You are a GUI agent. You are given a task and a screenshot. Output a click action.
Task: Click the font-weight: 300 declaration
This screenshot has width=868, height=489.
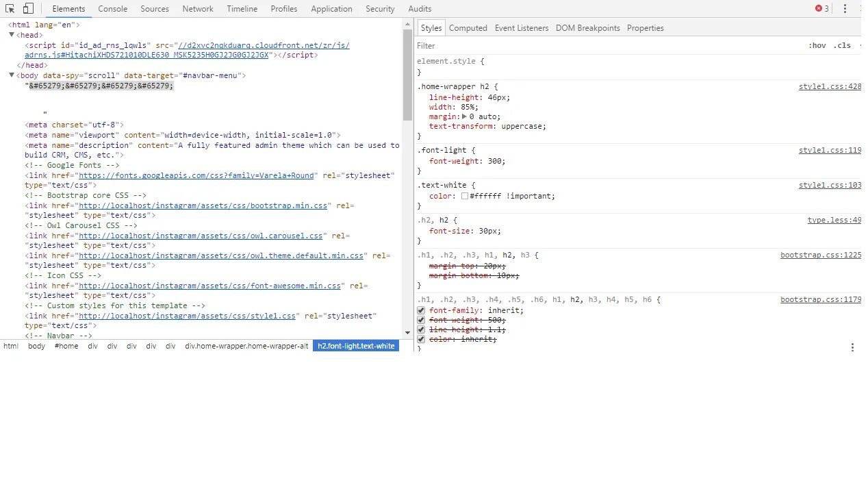click(467, 161)
